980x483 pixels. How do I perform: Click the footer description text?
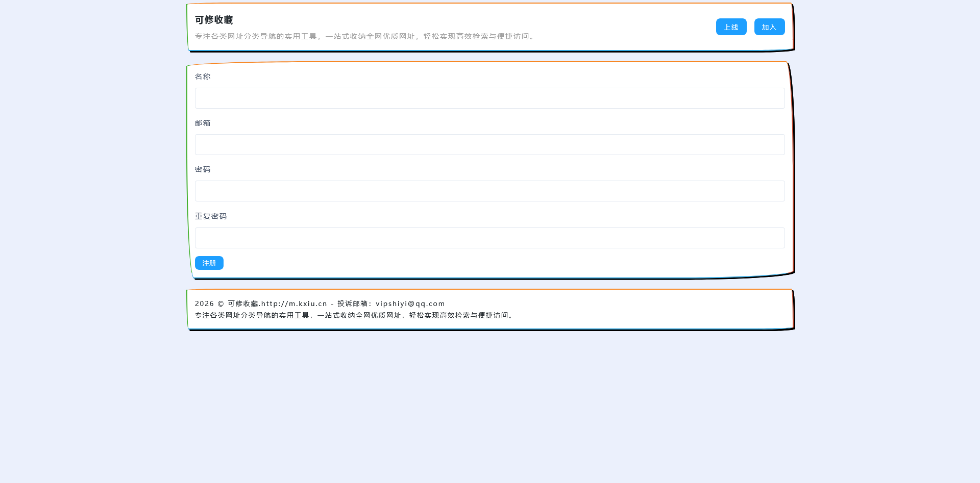[x=354, y=315]
